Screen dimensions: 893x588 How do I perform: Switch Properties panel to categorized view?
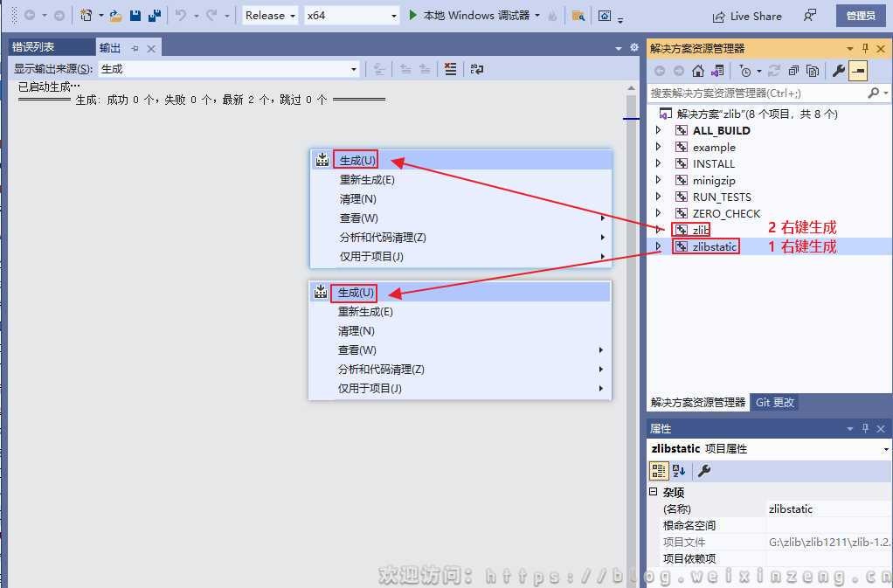tap(659, 471)
